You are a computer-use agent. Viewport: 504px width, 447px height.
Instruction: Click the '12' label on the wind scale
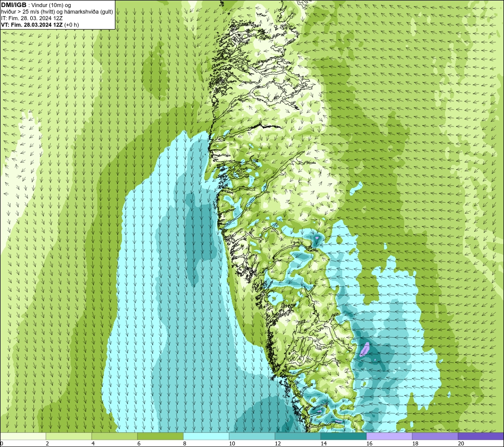(x=278, y=443)
